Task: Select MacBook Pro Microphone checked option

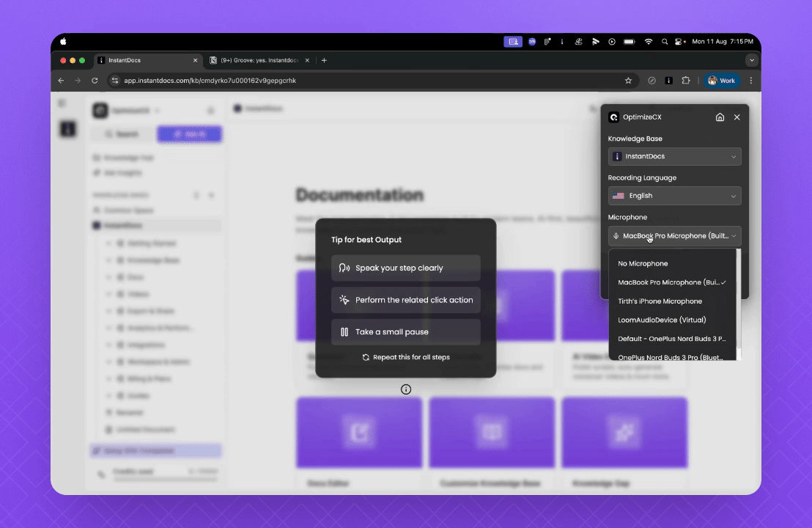Action: click(x=672, y=282)
